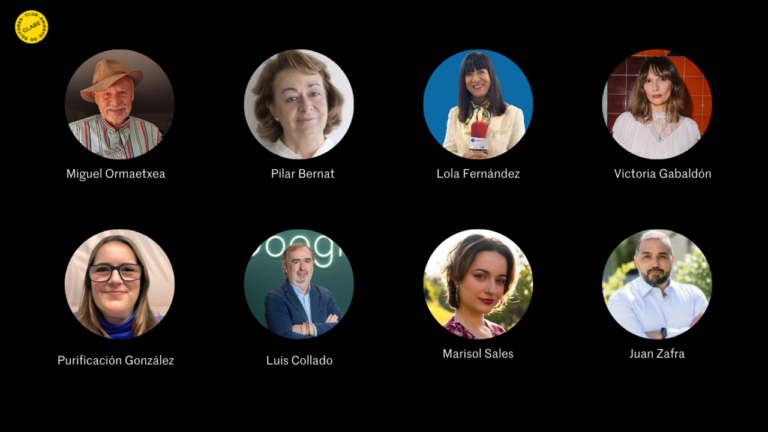Click the Victoria Gabaldón name label

(x=662, y=174)
